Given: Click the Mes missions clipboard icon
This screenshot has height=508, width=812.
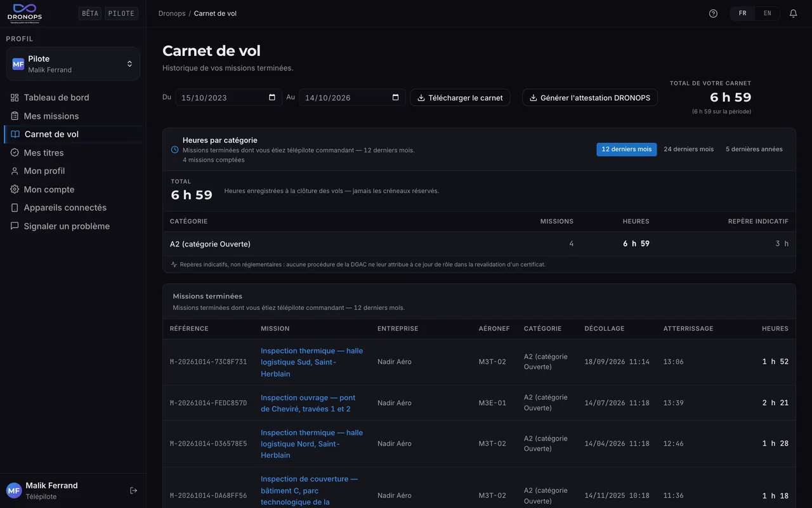Looking at the screenshot, I should point(15,116).
